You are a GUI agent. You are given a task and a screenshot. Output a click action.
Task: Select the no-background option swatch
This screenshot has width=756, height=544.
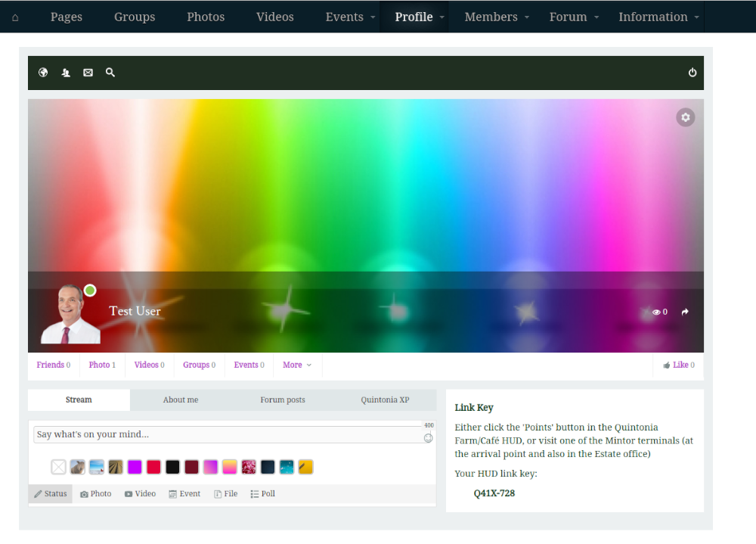pyautogui.click(x=59, y=467)
